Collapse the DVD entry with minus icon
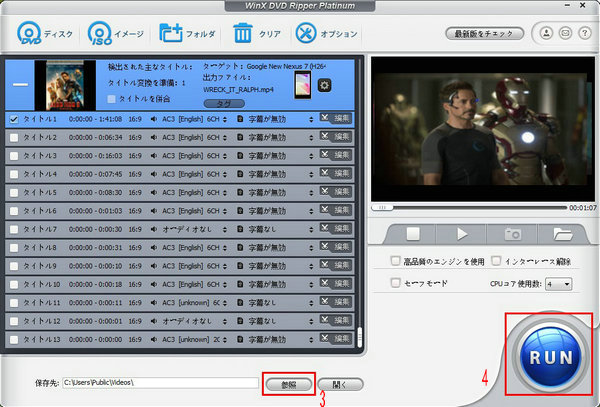The height and width of the screenshot is (407, 600). 20,84
